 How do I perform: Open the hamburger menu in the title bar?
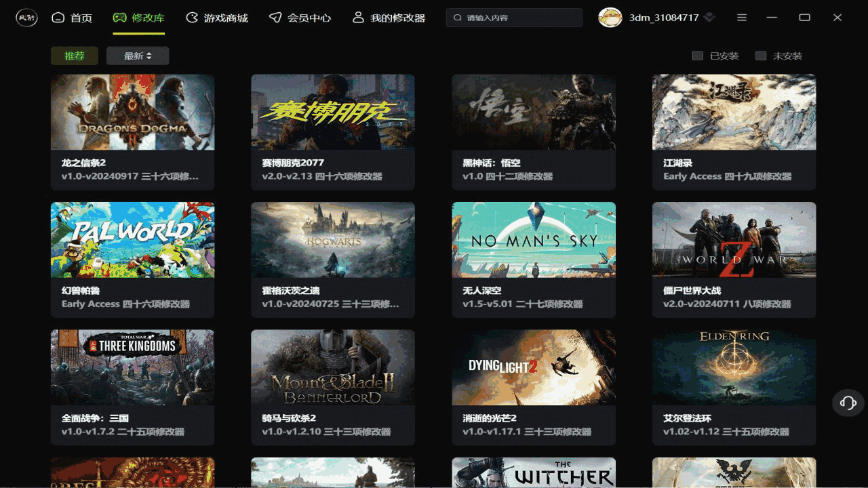(x=741, y=18)
